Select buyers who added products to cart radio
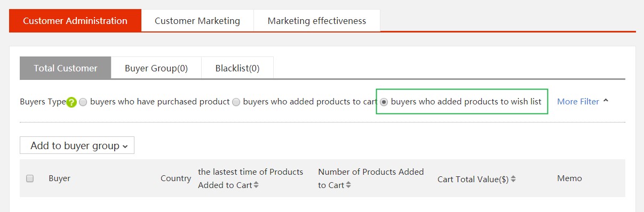Screen dimensions: 644x212 tap(236, 102)
